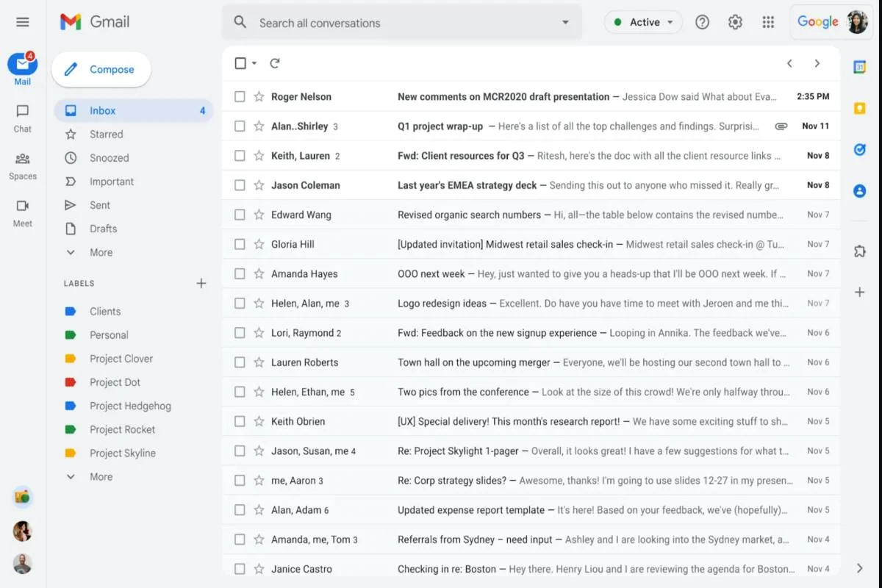Select the Edward Wang email checkbox
This screenshot has width=882, height=588.
click(x=240, y=215)
